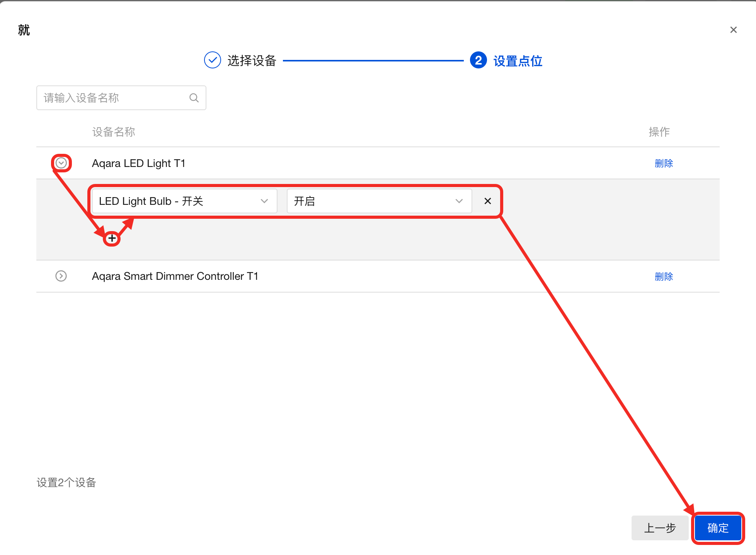Close the dialog with the X icon

point(733,30)
